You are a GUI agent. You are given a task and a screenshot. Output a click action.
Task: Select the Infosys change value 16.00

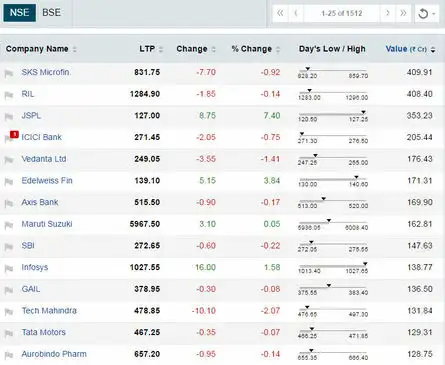click(x=205, y=267)
